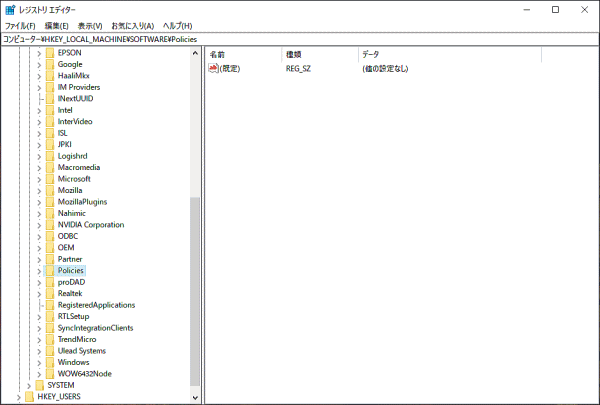The image size is (600, 405).
Task: Expand the SYSTEM key arrow
Action: [29, 385]
